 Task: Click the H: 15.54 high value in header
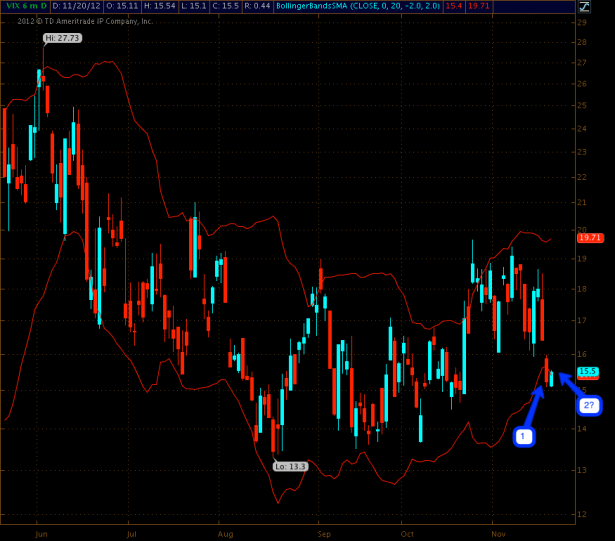pyautogui.click(x=161, y=6)
